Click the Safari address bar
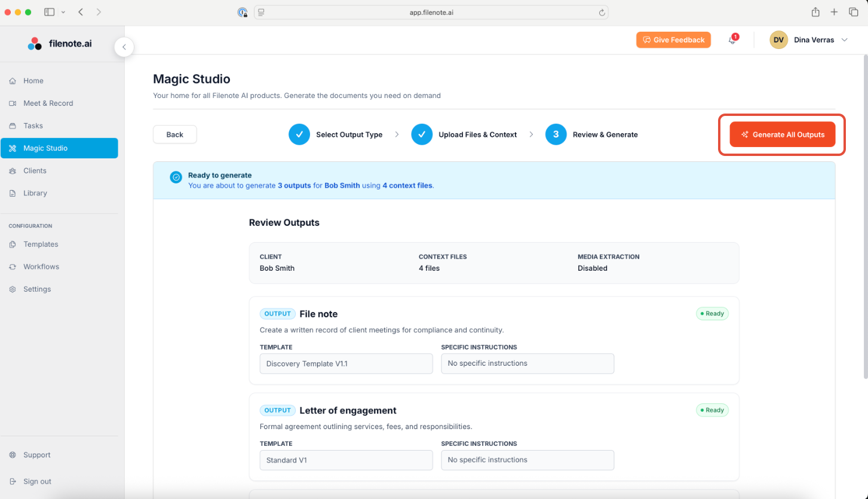Image resolution: width=868 pixels, height=499 pixels. point(431,13)
